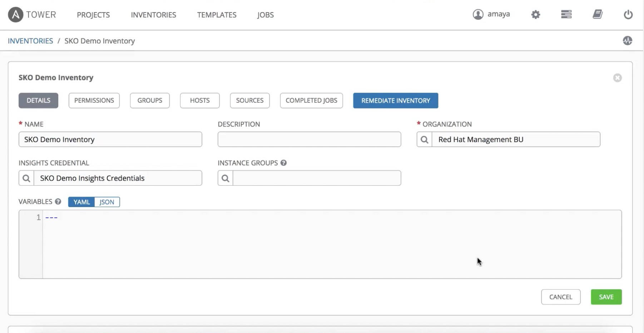Click the instance list stack icon
This screenshot has height=333, width=644.
tap(566, 14)
